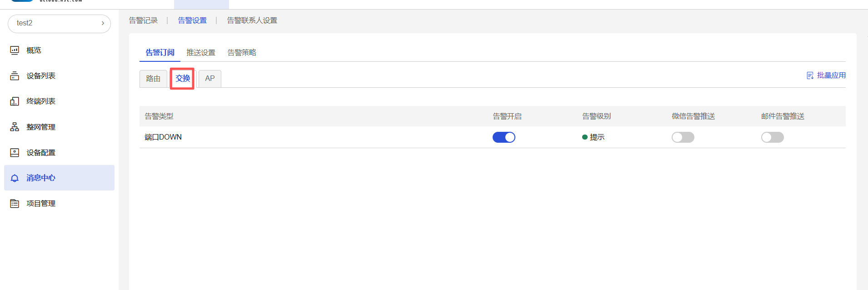Select the 路由 device type tab
The image size is (868, 290).
point(153,79)
